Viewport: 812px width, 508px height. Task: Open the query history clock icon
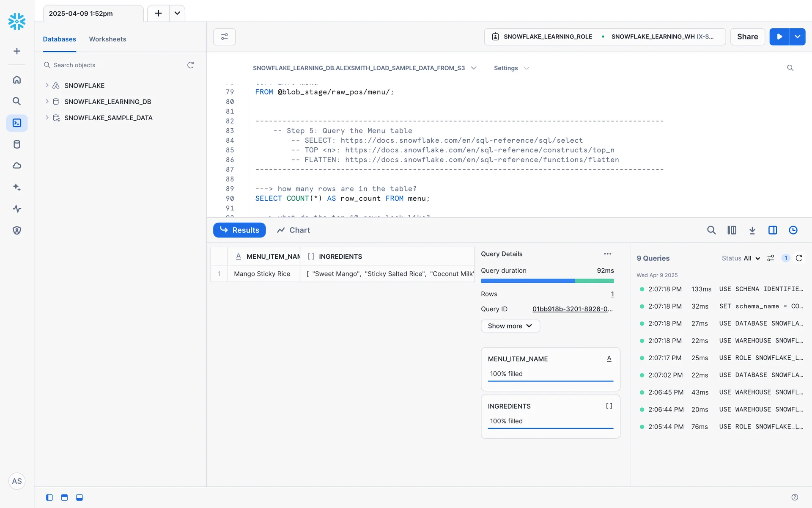[x=793, y=230]
